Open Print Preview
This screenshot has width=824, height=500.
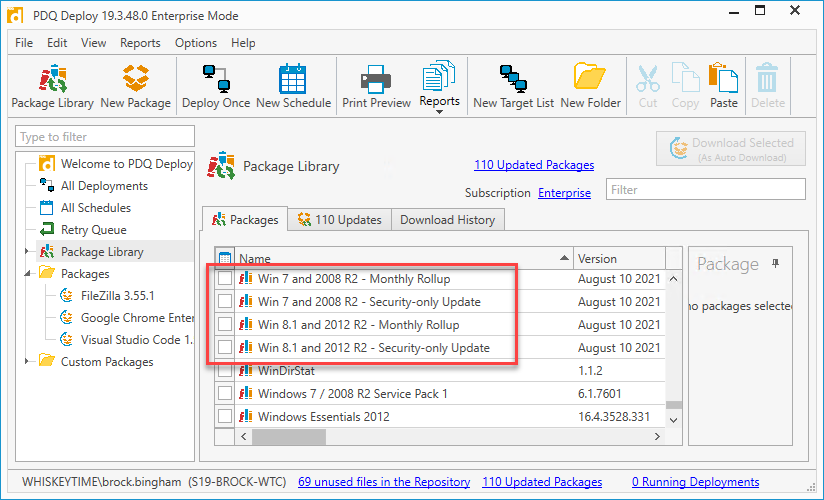(376, 87)
